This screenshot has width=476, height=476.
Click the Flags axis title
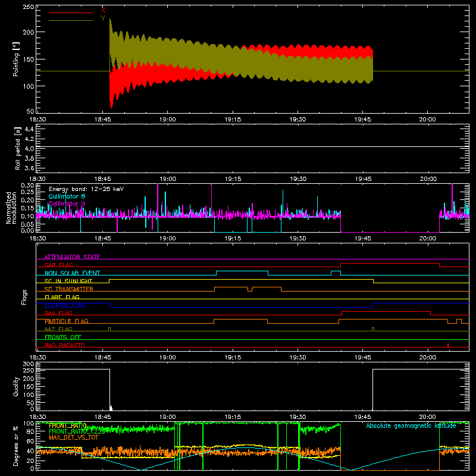pyautogui.click(x=24, y=297)
